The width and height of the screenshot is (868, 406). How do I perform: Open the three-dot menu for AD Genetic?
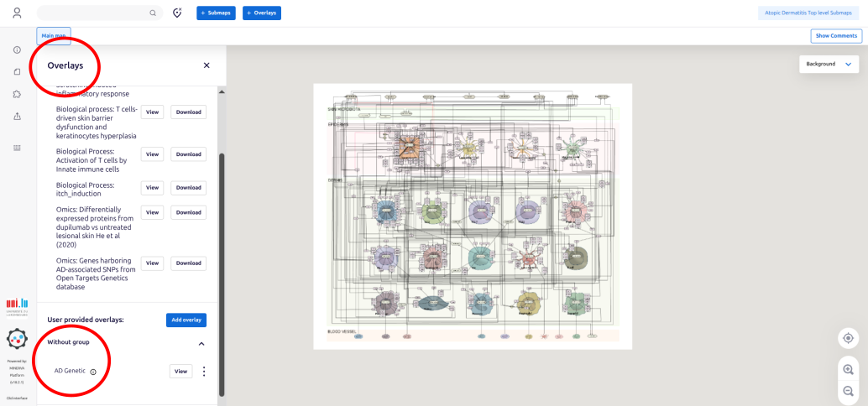204,372
